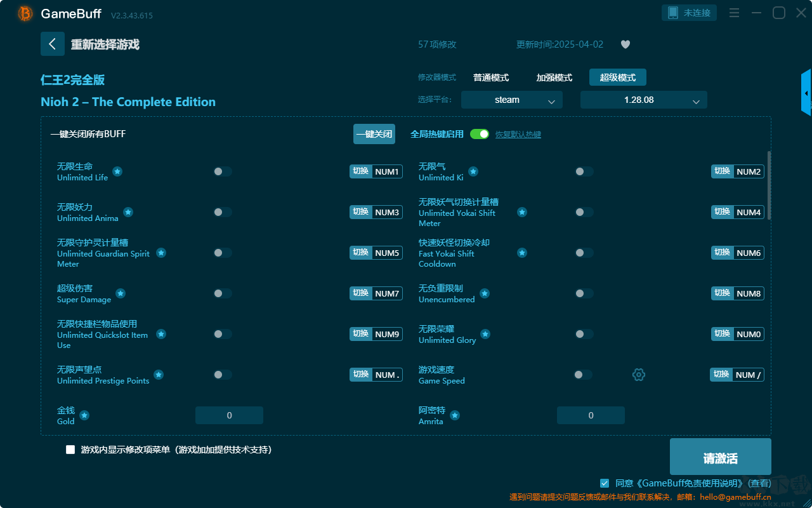Viewport: 812px width, 508px height.
Task: Click the 一键关闭 close-all button
Action: 374,134
